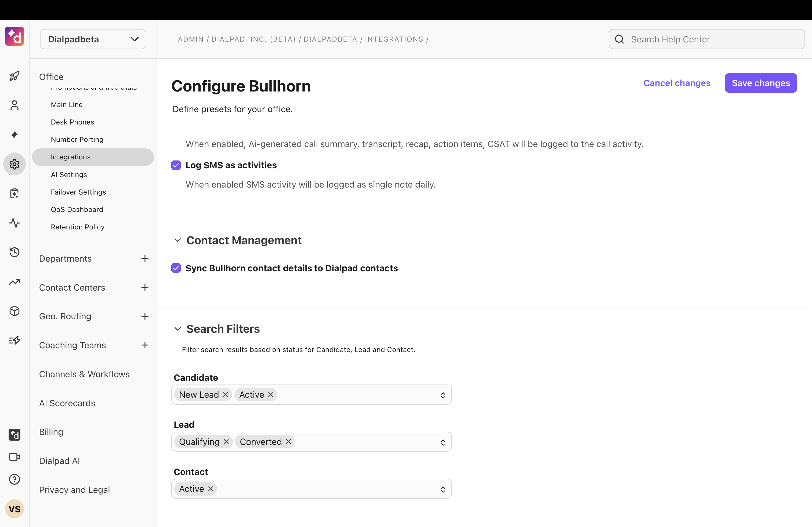The width and height of the screenshot is (812, 527).
Task: Click the Search Help Center field
Action: (x=706, y=39)
